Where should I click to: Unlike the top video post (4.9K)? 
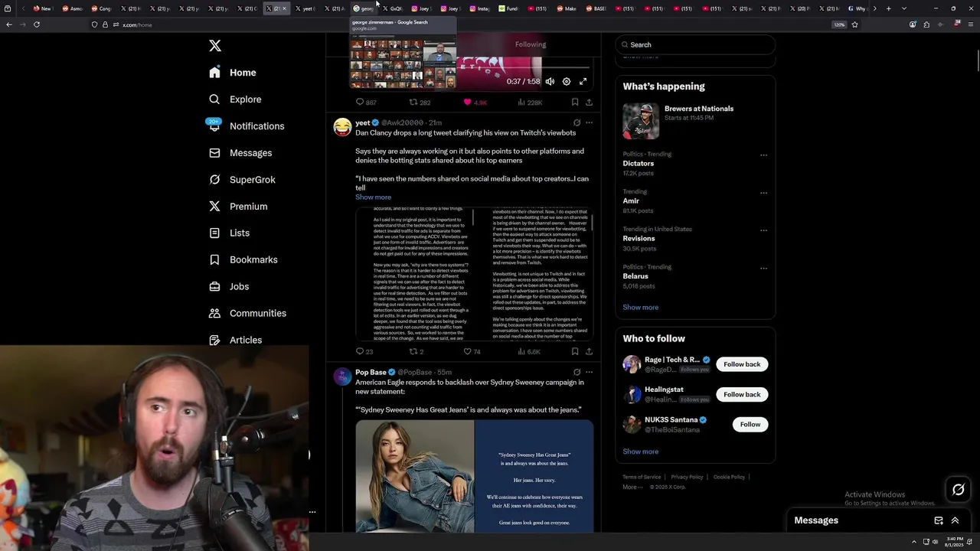(474, 102)
